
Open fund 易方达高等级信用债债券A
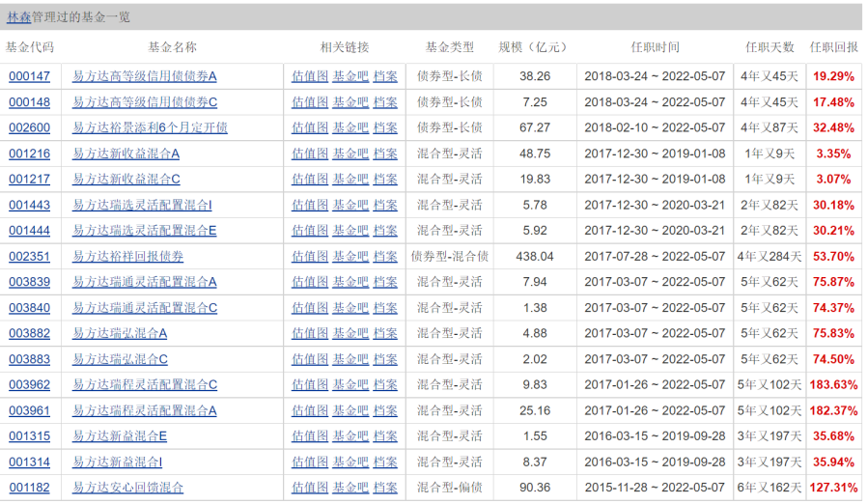[144, 76]
